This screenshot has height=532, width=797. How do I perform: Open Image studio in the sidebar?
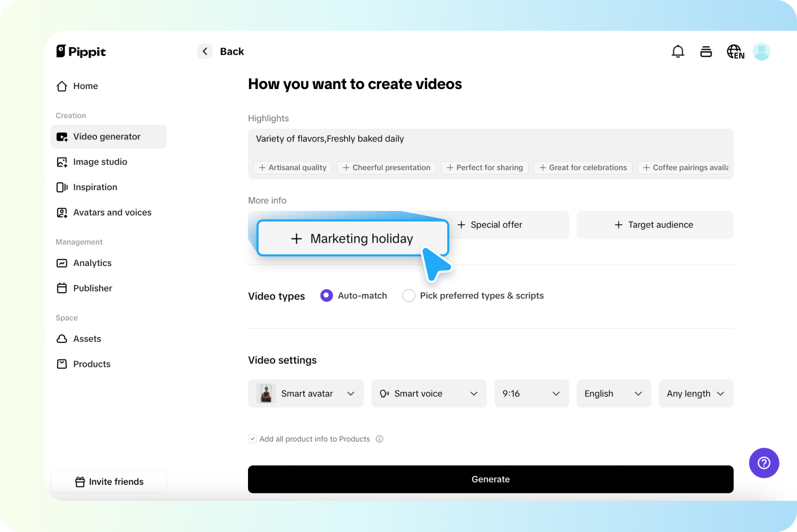point(100,162)
